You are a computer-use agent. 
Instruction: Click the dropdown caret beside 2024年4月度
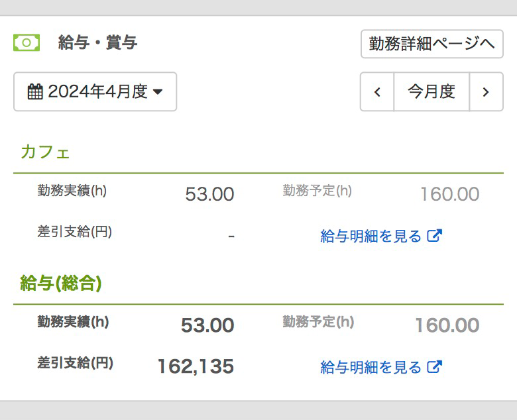point(158,91)
